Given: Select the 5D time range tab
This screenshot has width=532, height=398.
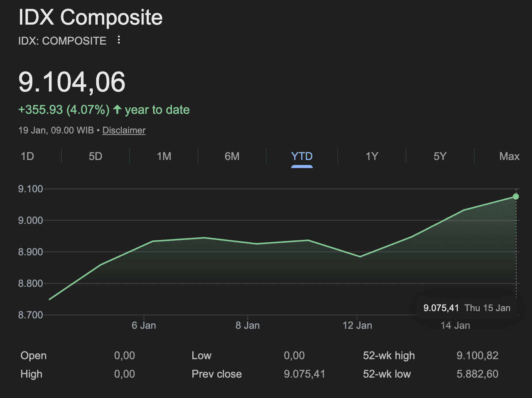Looking at the screenshot, I should coord(95,157).
